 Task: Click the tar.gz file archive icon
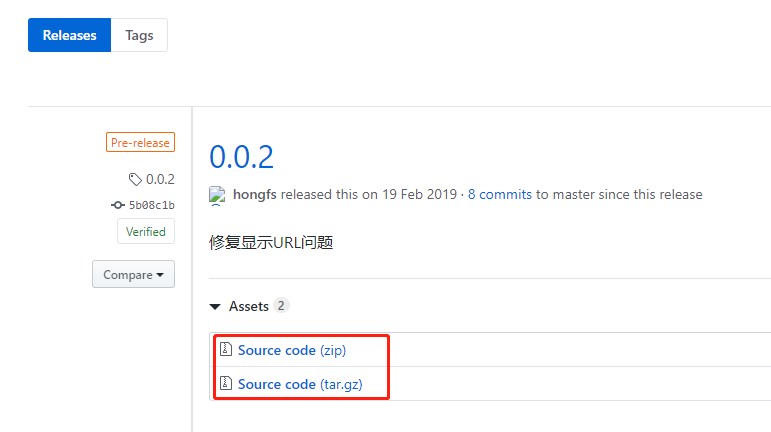[226, 383]
